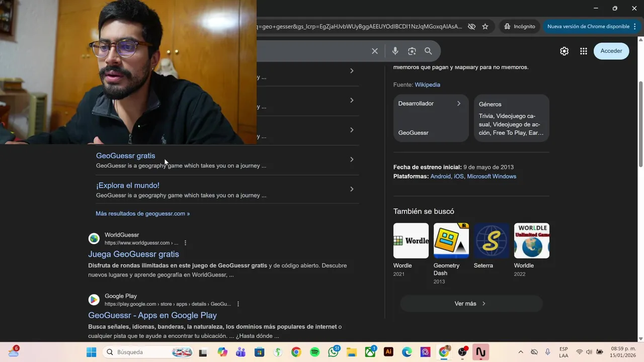This screenshot has width=644, height=362.
Task: Click the Google Play site favicon
Action: pos(94,300)
